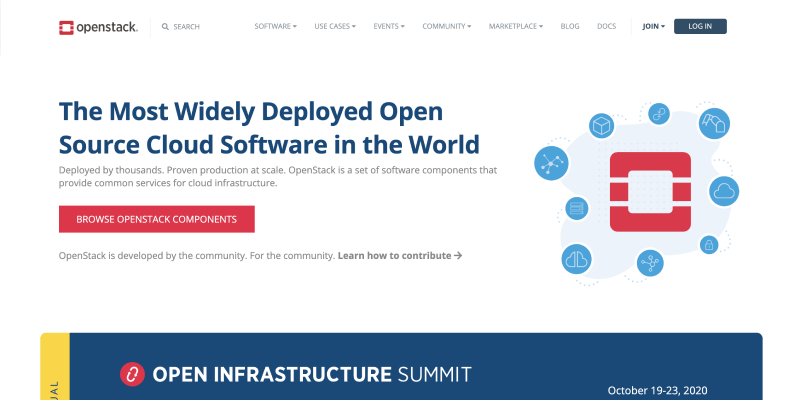This screenshot has width=800, height=400.
Task: Click the Open Infrastructure Summit logo icon
Action: click(x=132, y=375)
